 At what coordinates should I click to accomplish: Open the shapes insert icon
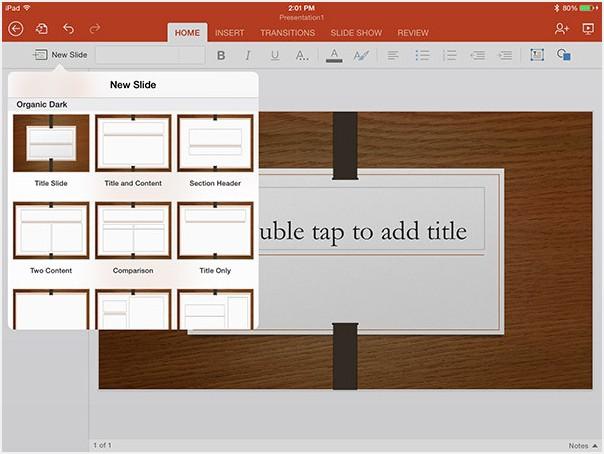(x=564, y=56)
